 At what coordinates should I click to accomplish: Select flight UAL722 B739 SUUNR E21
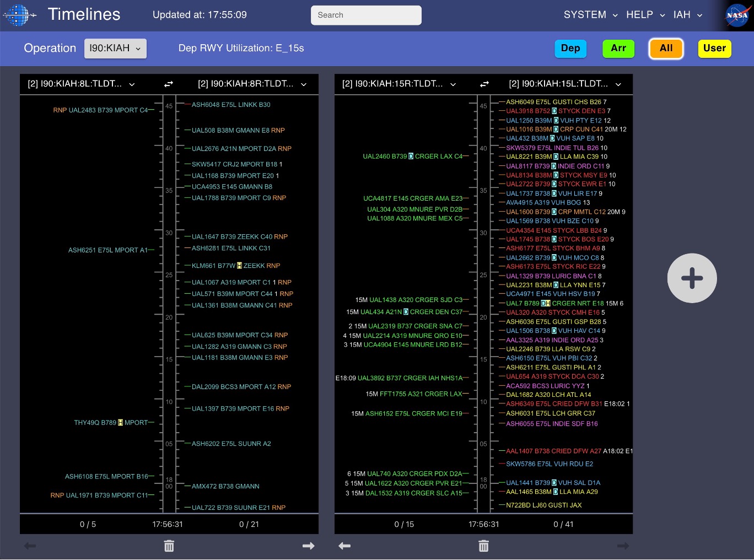[239, 508]
